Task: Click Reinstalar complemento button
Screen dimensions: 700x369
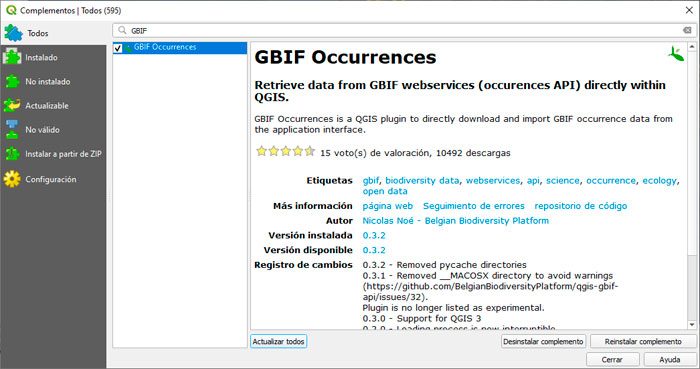Action: pyautogui.click(x=643, y=342)
